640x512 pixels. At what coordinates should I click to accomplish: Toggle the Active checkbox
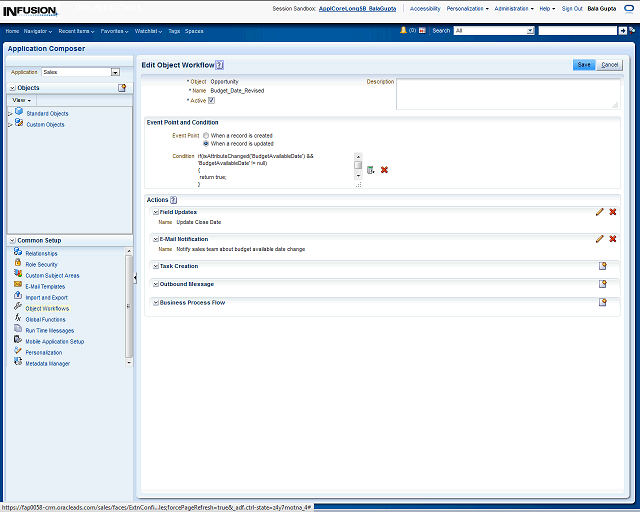coord(211,100)
